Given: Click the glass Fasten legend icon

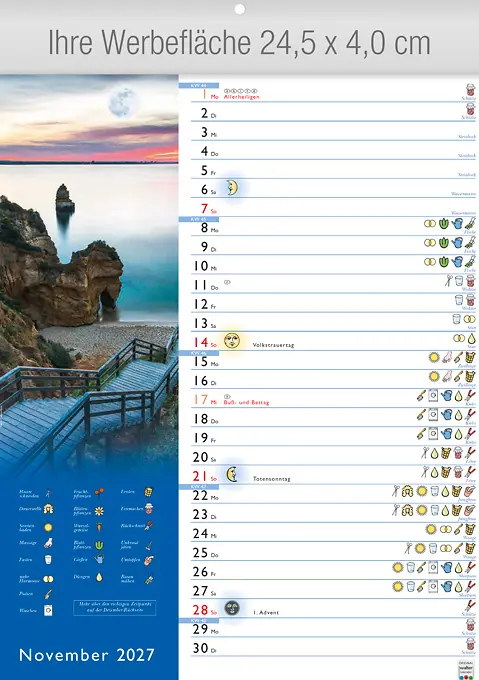Looking at the screenshot, I should pyautogui.click(x=48, y=560).
